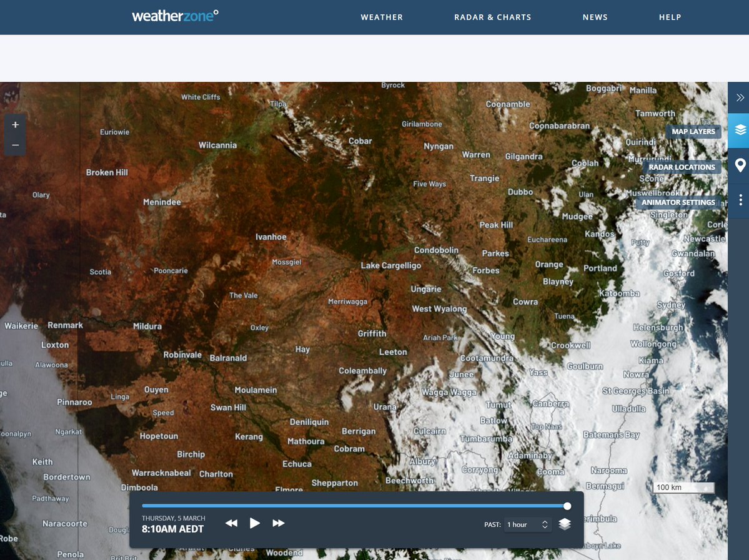Click the Wagga Wagga map label
This screenshot has height=560, width=749.
click(x=449, y=392)
